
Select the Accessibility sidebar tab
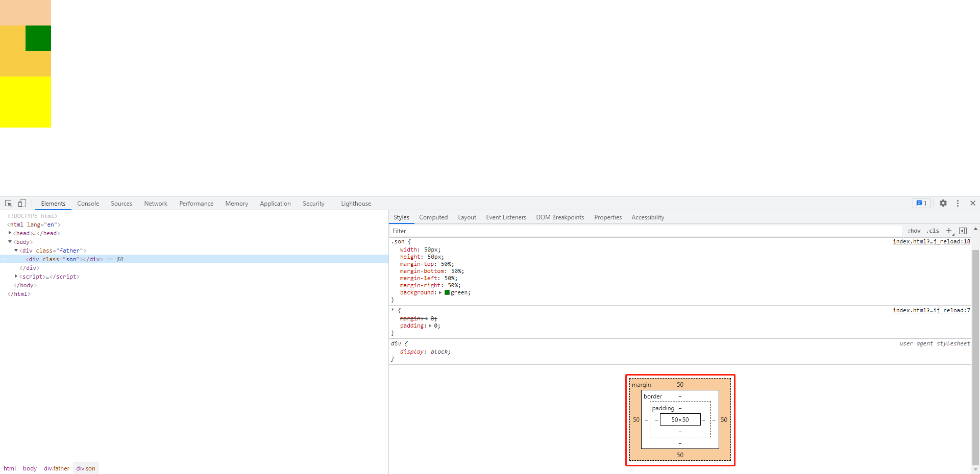click(x=648, y=217)
